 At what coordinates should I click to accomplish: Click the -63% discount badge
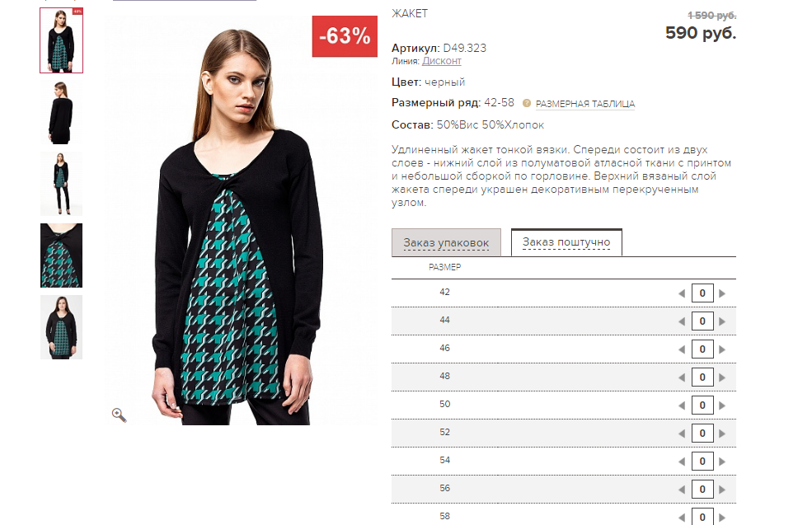[345, 36]
